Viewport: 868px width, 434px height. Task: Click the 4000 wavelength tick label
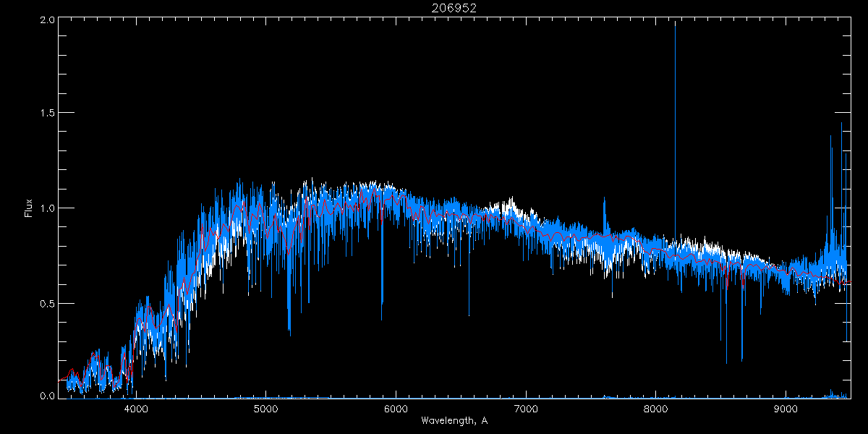click(x=136, y=409)
